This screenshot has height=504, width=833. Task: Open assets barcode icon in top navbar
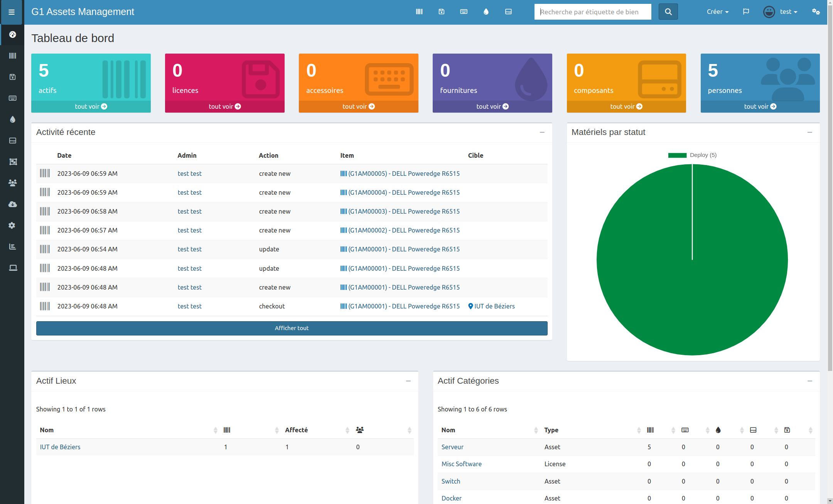[x=419, y=12]
